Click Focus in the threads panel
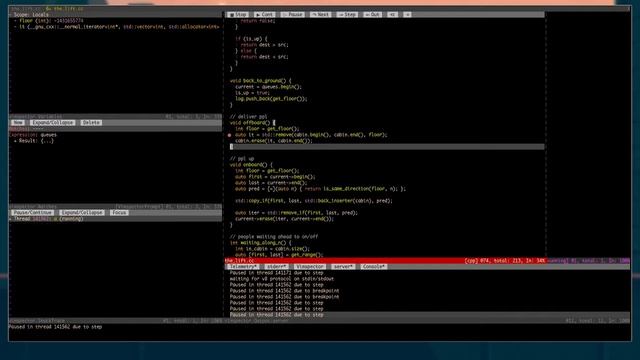This screenshot has width=640, height=360. point(119,213)
